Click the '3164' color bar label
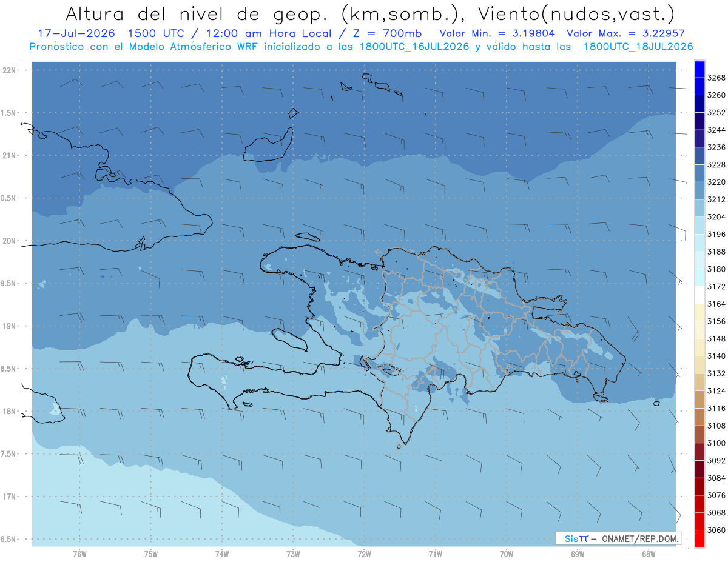Screen dimensions: 728x562 tap(716, 304)
